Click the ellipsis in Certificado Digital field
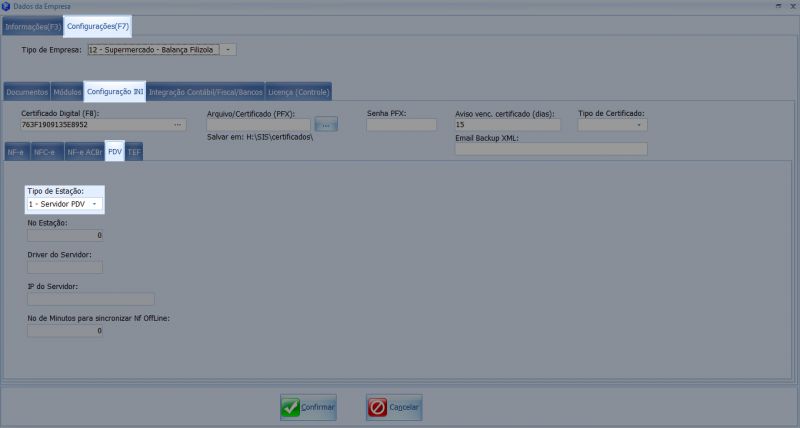This screenshot has width=800, height=428. pos(178,125)
